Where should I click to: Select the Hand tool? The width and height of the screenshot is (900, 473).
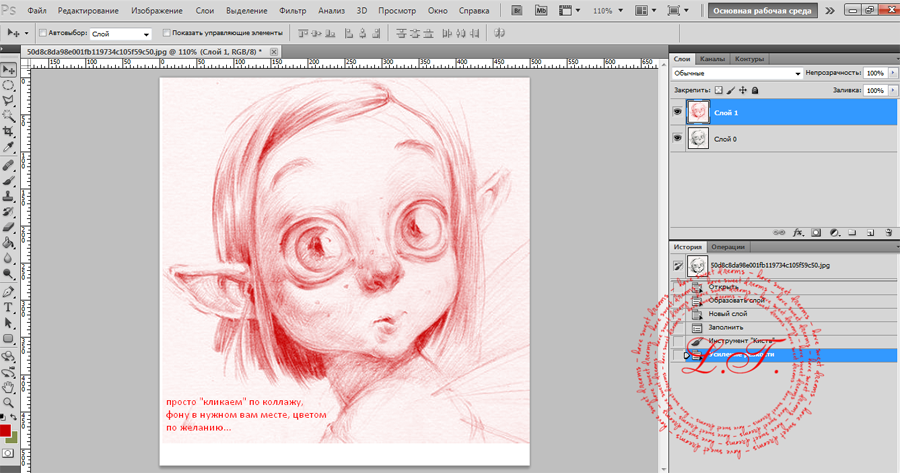[x=8, y=387]
